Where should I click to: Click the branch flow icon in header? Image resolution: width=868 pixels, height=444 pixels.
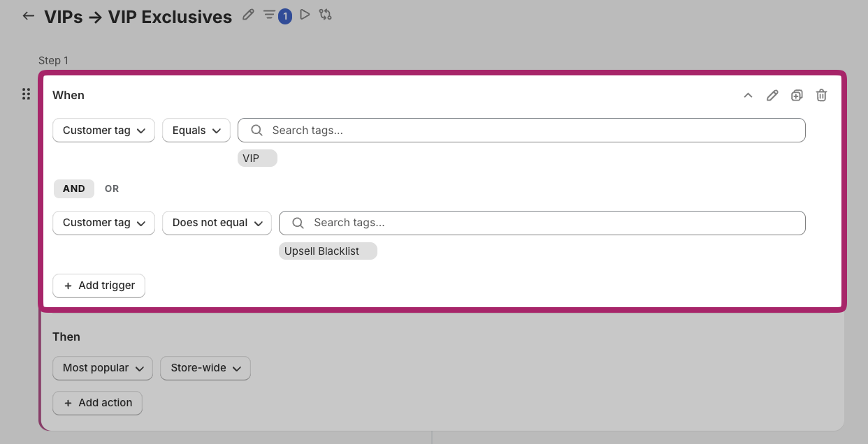(325, 15)
